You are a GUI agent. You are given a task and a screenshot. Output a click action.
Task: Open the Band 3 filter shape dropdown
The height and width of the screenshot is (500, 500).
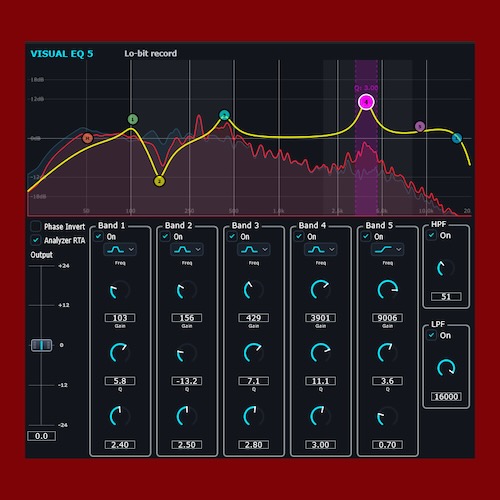pos(254,249)
